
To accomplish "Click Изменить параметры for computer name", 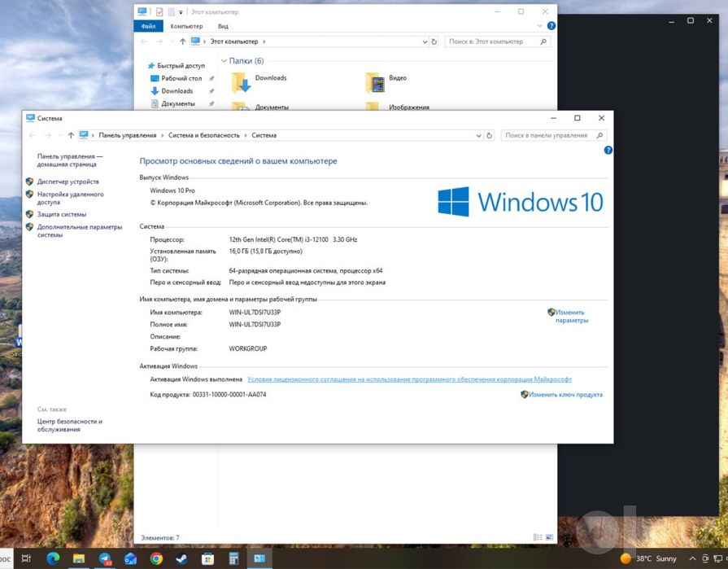I will click(572, 317).
